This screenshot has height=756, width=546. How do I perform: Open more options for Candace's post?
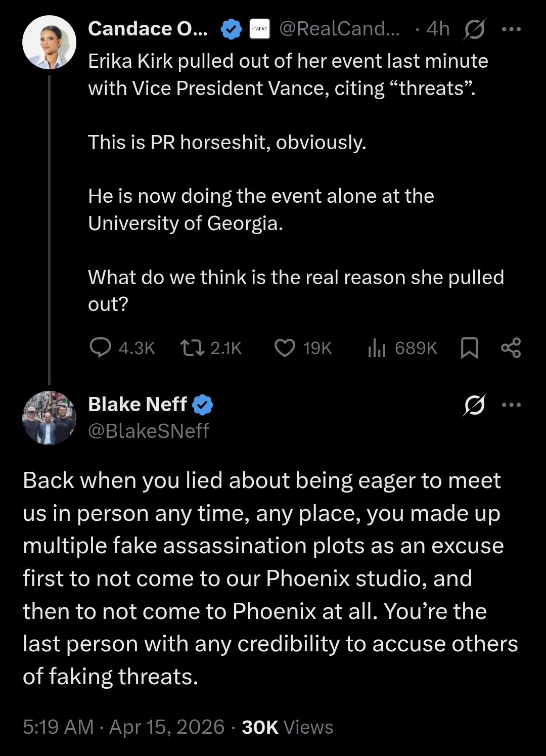pyautogui.click(x=511, y=29)
